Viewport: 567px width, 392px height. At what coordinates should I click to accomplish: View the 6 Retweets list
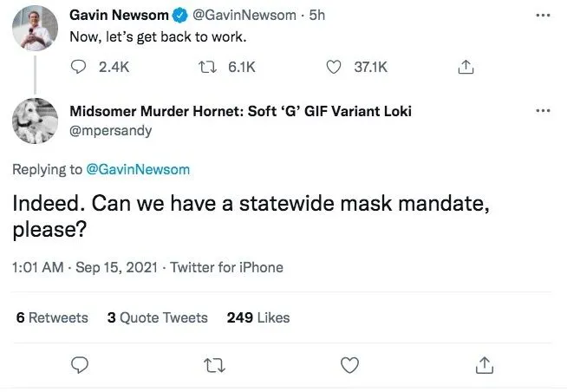52,317
